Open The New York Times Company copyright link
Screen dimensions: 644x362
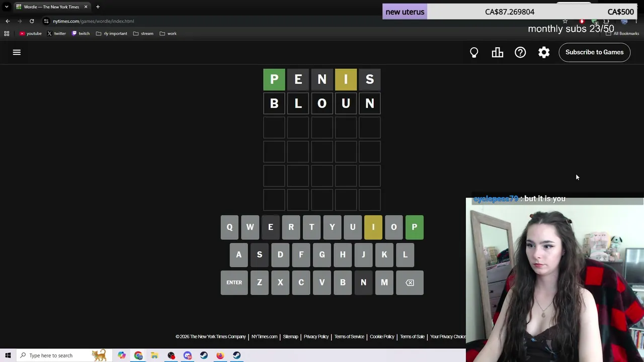(211, 337)
